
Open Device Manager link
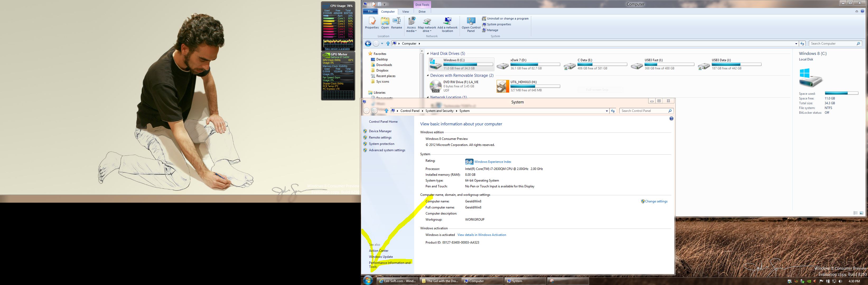click(x=380, y=131)
